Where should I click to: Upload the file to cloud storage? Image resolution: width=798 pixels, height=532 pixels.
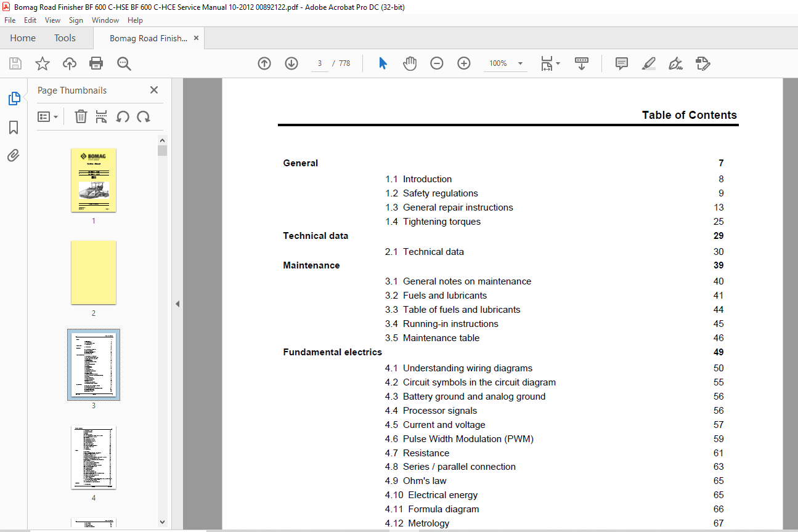[x=70, y=63]
